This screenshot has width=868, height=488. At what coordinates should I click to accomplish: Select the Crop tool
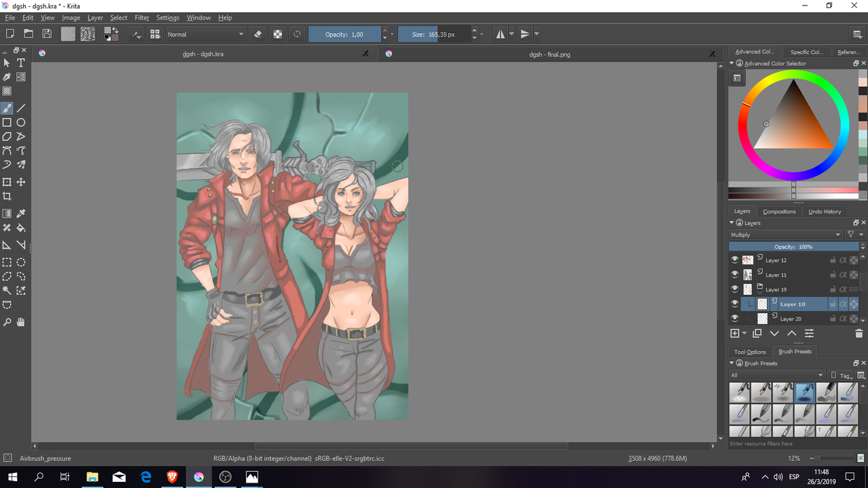click(x=7, y=197)
